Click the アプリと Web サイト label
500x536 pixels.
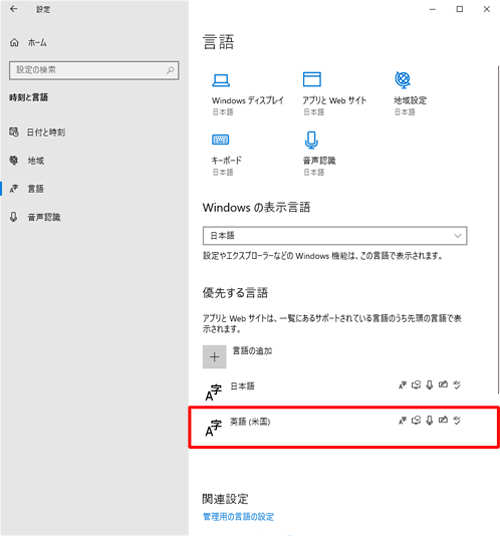click(x=334, y=100)
